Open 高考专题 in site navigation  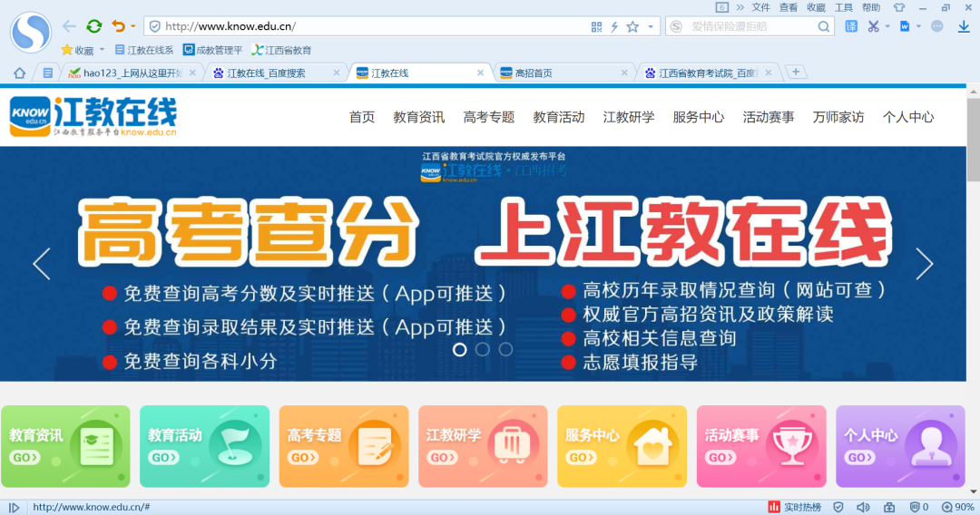pyautogui.click(x=489, y=117)
